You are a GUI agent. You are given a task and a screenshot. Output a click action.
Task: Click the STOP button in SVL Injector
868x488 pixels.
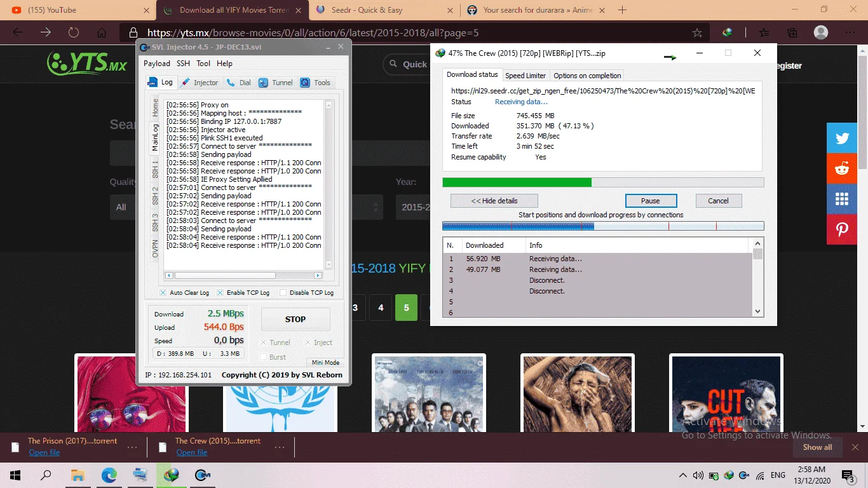tap(295, 320)
